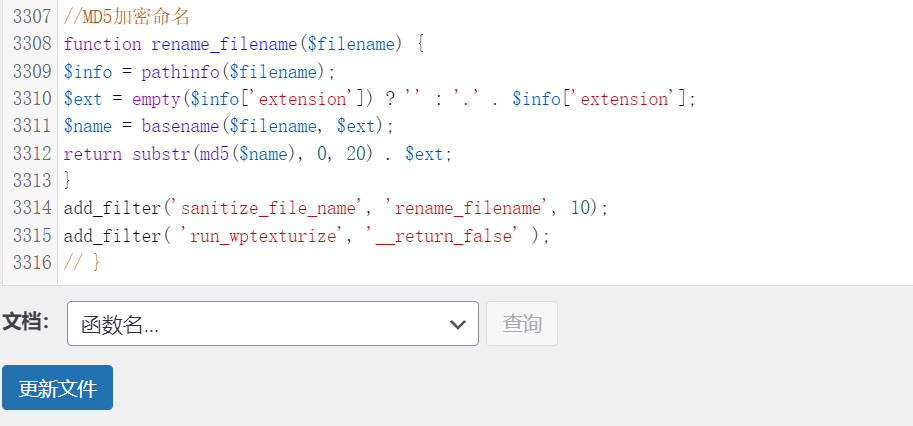Click the empty keyword on line 3310
Viewport: 913px width, 426px height.
click(156, 99)
